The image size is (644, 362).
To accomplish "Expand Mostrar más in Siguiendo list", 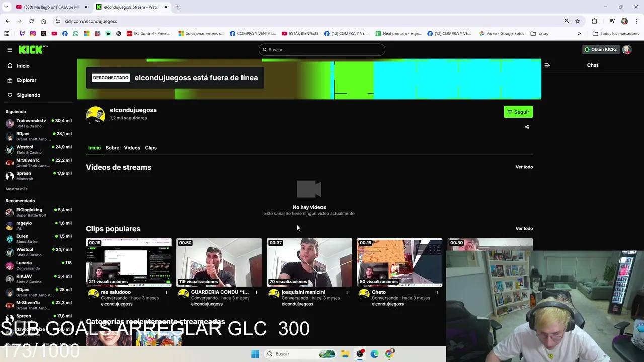I will click(x=17, y=189).
